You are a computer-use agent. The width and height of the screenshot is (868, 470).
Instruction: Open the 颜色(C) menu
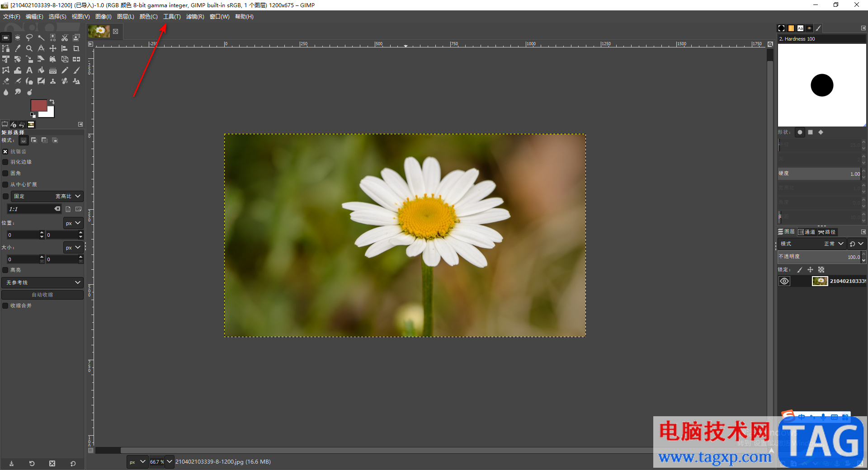pyautogui.click(x=149, y=17)
